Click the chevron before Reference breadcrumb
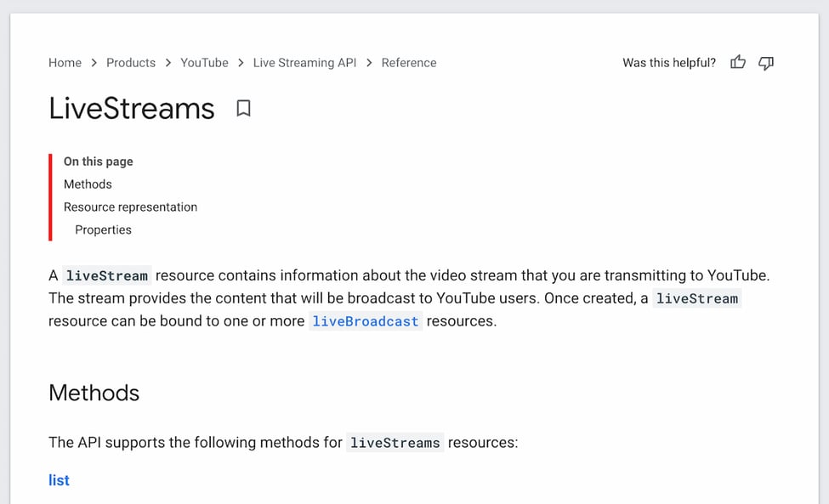 (x=368, y=62)
